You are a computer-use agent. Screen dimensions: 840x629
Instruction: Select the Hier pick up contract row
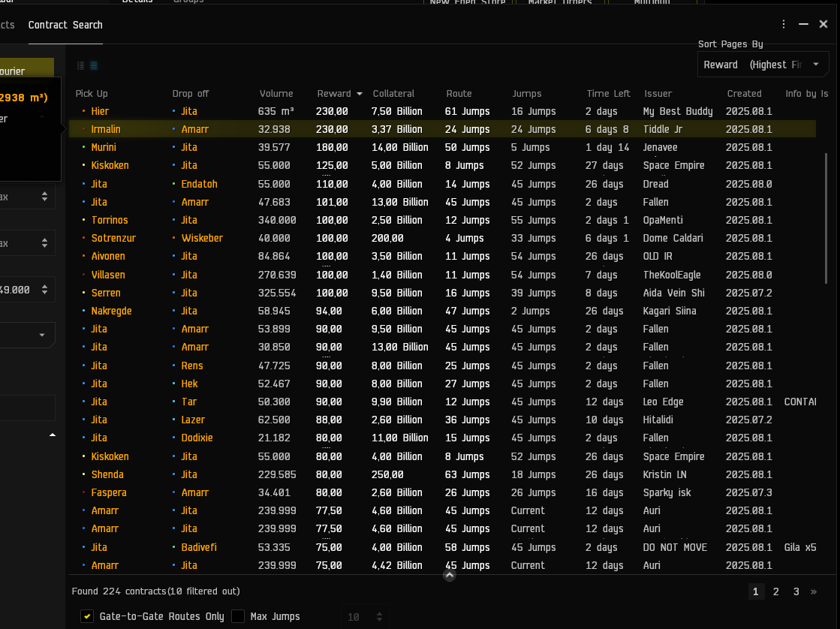(x=442, y=111)
